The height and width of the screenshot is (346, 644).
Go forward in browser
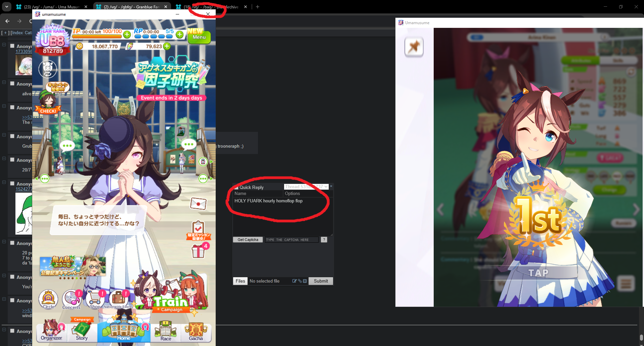tap(19, 21)
